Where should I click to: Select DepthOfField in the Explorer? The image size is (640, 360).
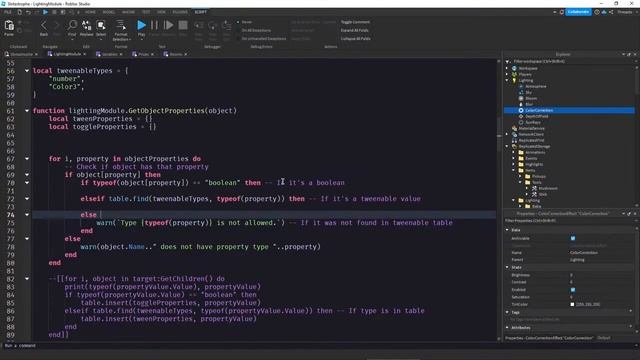point(536,116)
